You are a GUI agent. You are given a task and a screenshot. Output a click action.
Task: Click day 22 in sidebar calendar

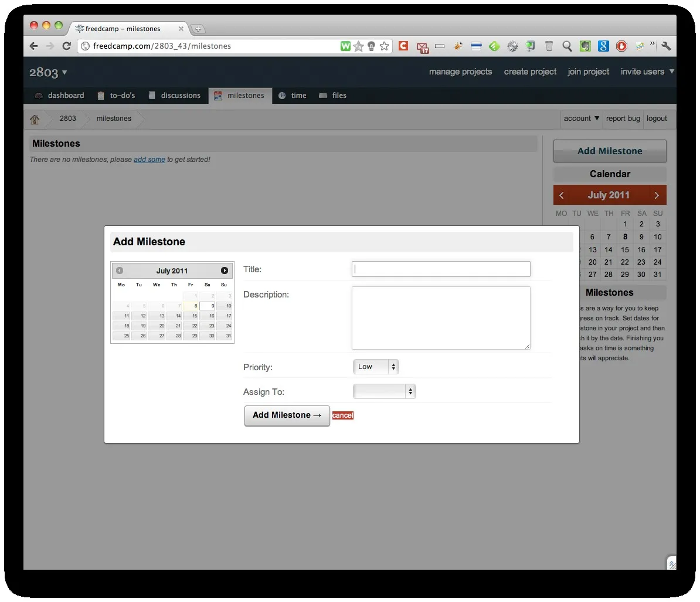[624, 262]
